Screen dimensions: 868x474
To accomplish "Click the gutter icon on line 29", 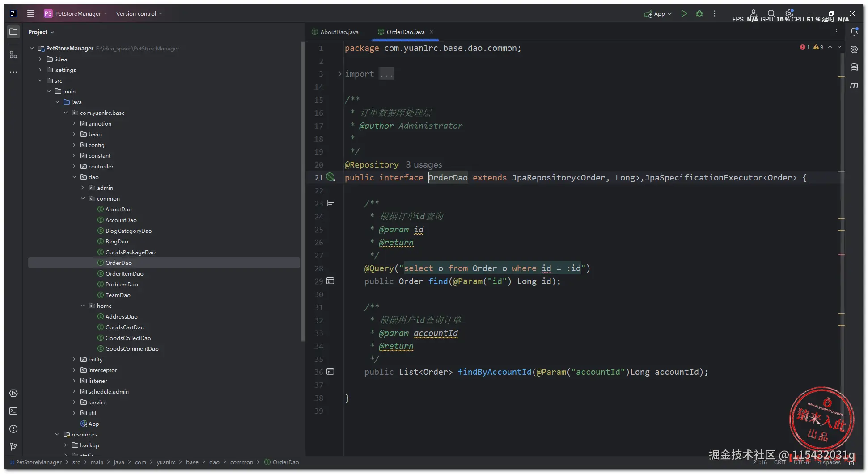I will tap(330, 281).
